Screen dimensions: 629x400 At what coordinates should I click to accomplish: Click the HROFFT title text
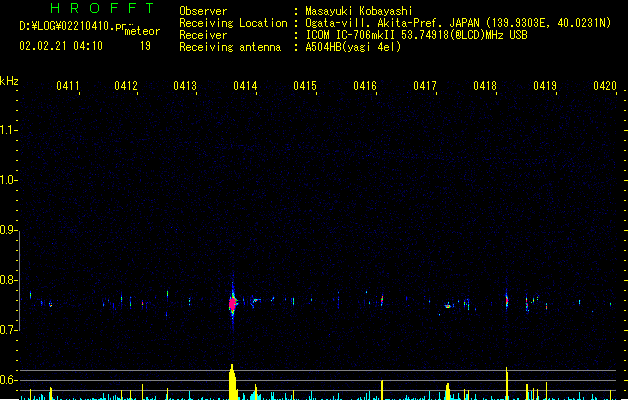coord(102,8)
